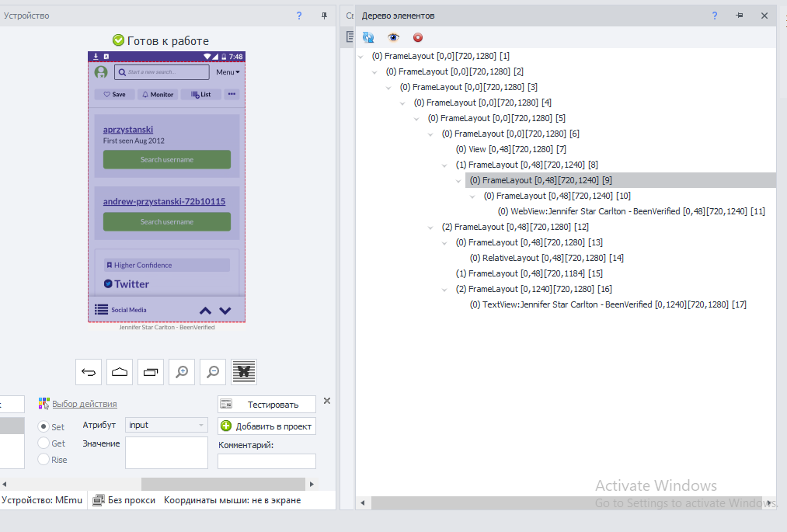This screenshot has width=787, height=532.
Task: Click Search username under andrew-przystanski-72b10115
Action: (166, 222)
